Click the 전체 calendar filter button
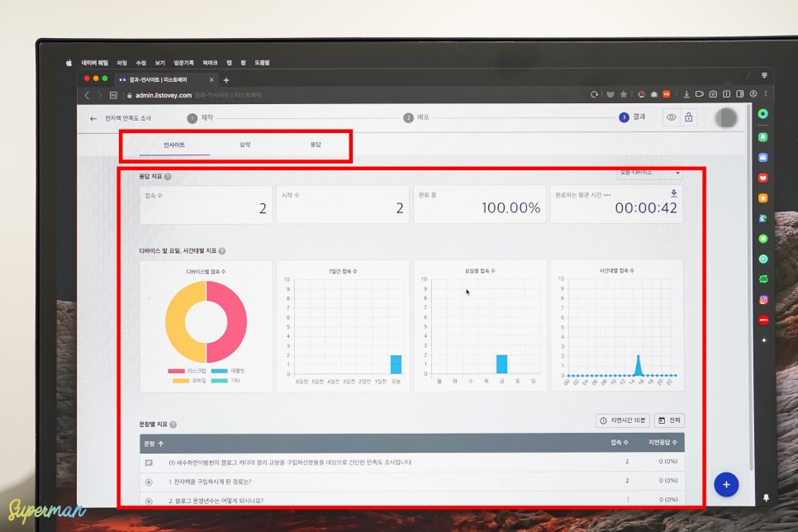Image resolution: width=798 pixels, height=532 pixels. 669,420
